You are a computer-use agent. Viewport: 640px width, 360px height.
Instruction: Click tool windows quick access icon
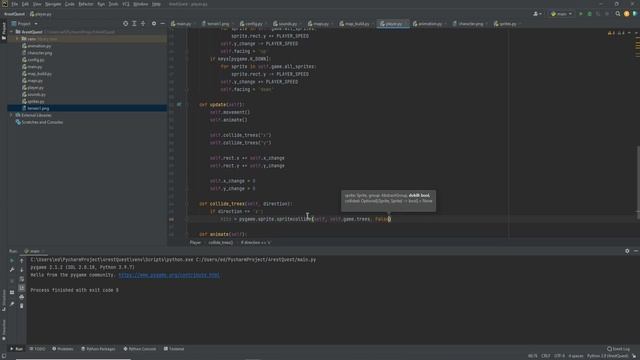(x=4, y=356)
